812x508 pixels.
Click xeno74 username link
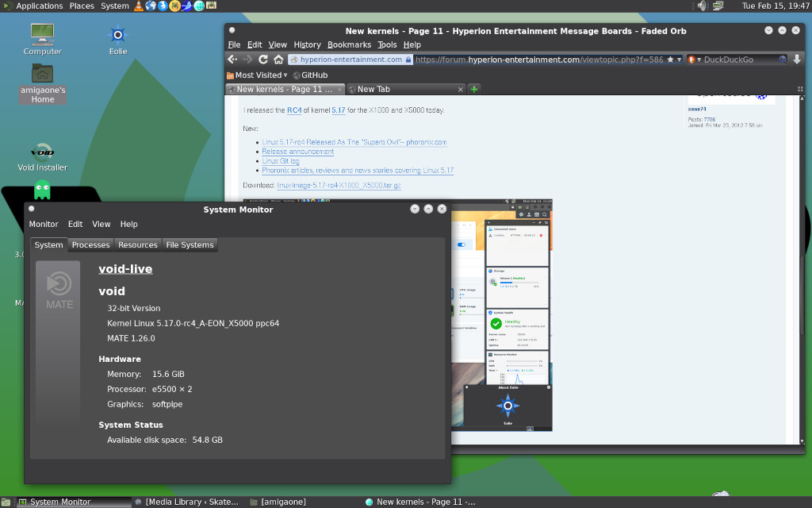tap(697, 109)
